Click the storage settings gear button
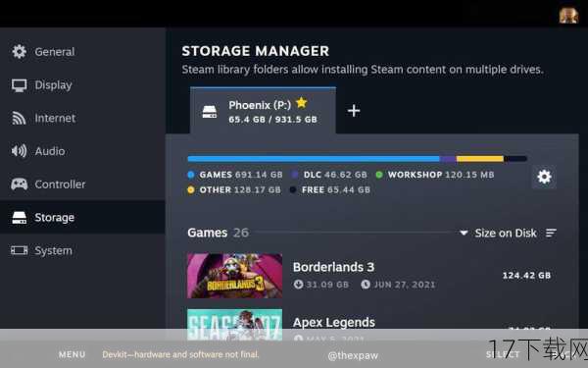Screen dimensions: 588x368 (544, 177)
